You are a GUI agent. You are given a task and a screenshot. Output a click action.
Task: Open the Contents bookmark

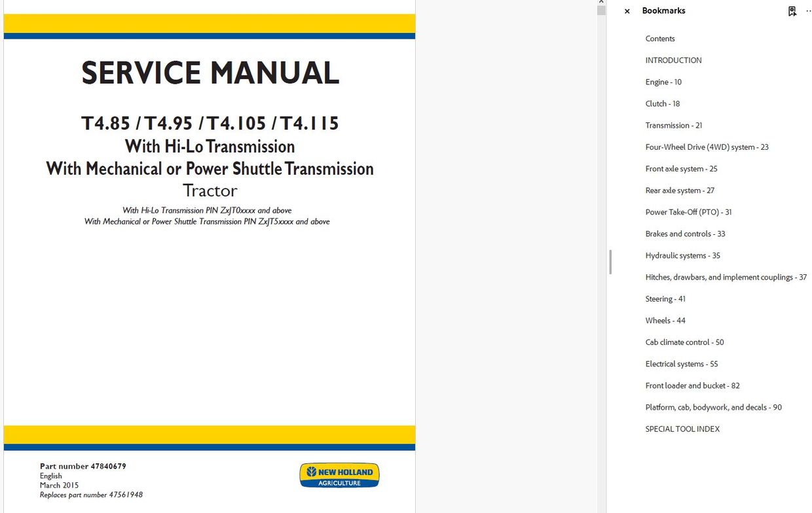[660, 39]
